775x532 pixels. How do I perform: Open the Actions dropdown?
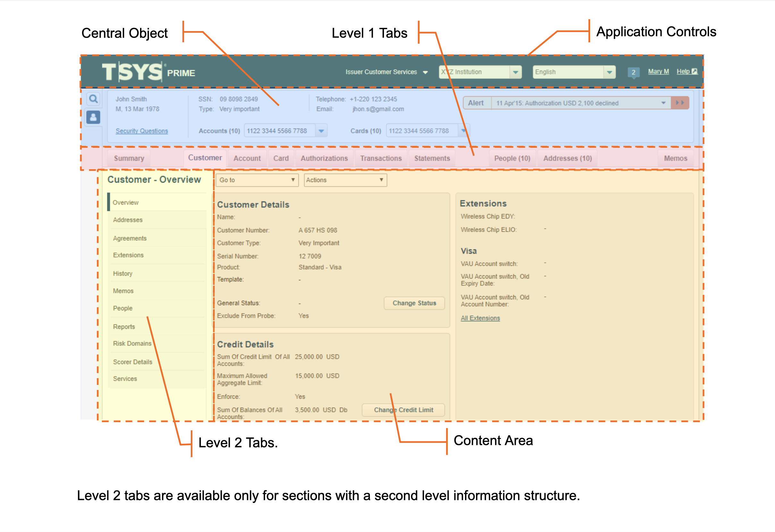(345, 180)
